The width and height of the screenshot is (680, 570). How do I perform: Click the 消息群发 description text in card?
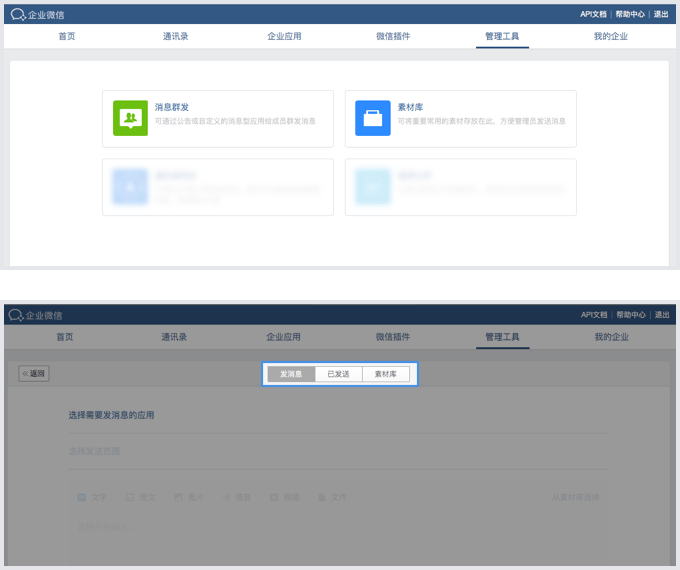(x=235, y=121)
